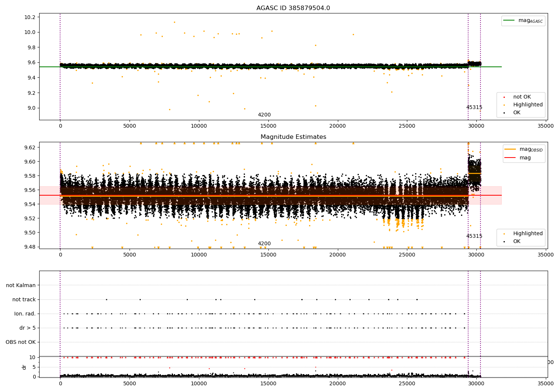Screen dimensions: 560x392
Task: Click the 'AGASC ID 385879504.0' plot title
Action: [293, 8]
